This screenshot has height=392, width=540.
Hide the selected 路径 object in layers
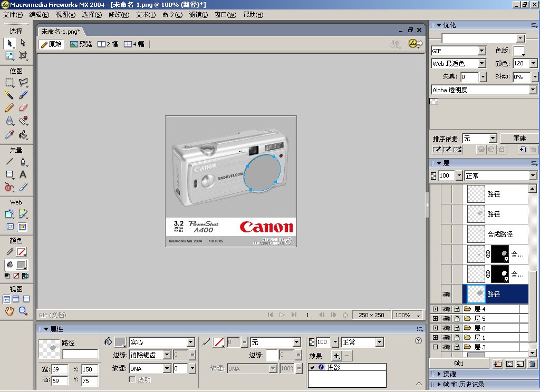pos(446,294)
